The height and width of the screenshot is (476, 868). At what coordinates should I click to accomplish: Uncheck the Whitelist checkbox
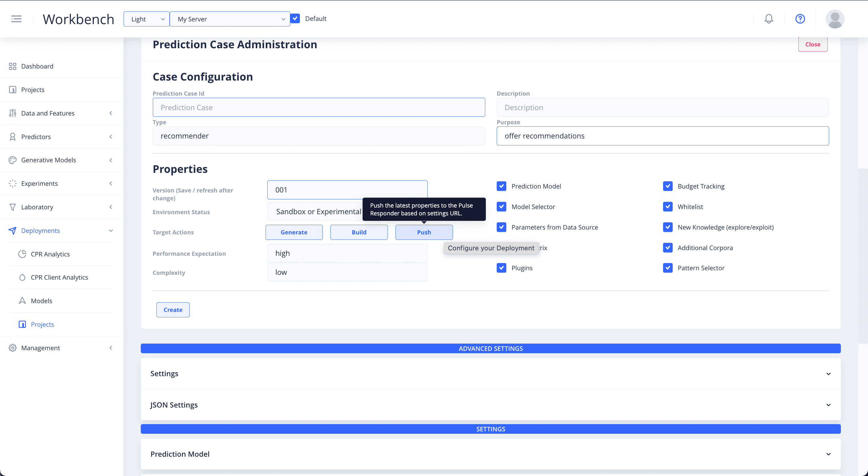click(x=668, y=207)
